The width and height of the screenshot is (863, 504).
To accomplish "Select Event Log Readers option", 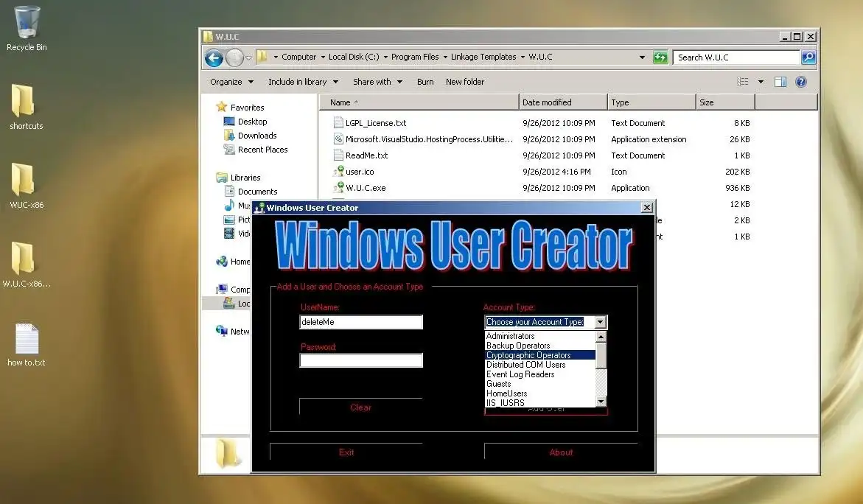I will click(540, 374).
